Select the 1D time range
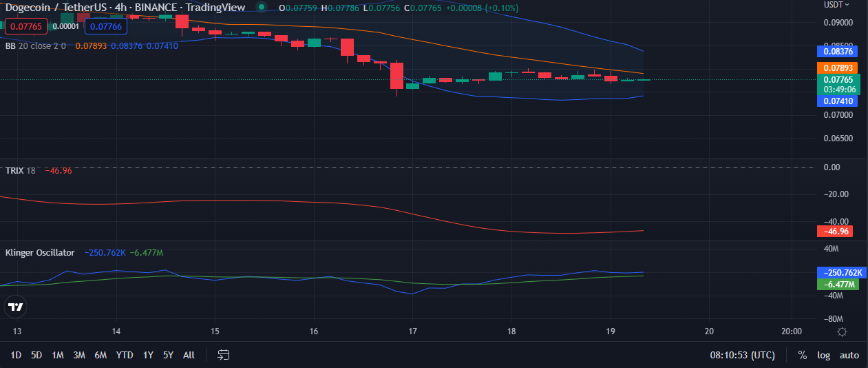This screenshot has width=868, height=368. 17,355
